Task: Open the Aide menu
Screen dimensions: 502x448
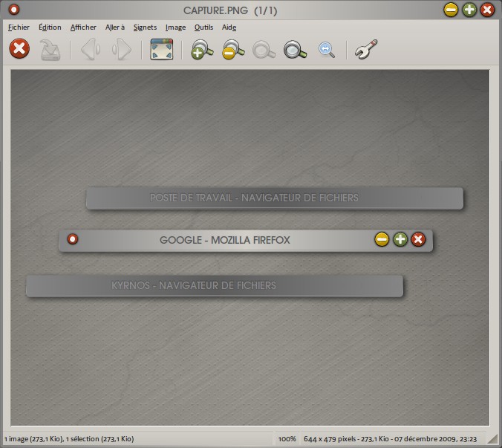Action: click(229, 27)
